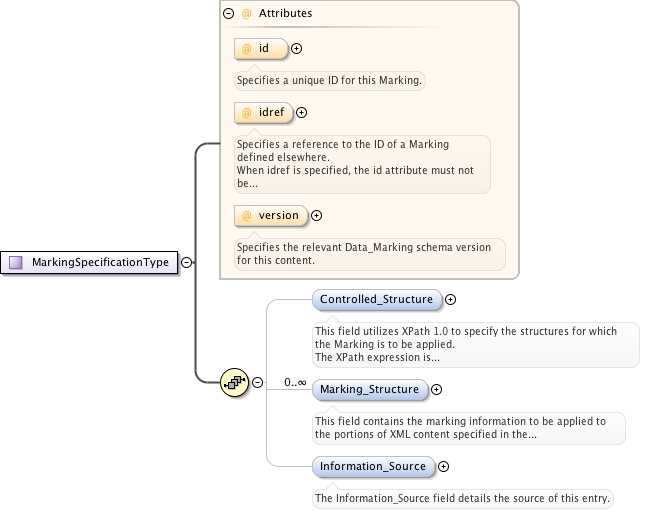The width and height of the screenshot is (647, 512).
Task: Expand the id attribute details
Action: click(x=296, y=48)
